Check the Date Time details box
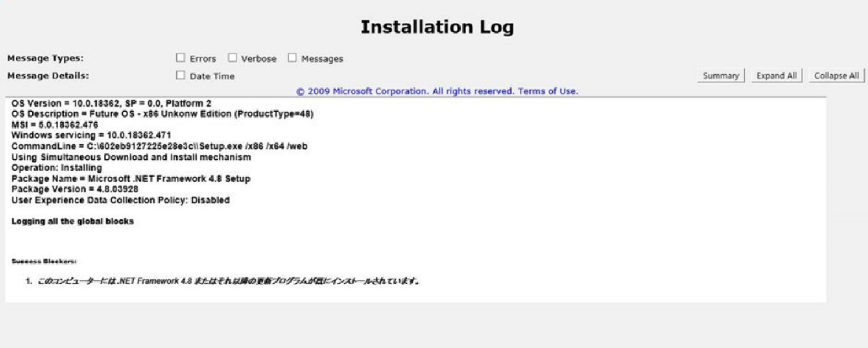868x348 pixels. coord(181,75)
